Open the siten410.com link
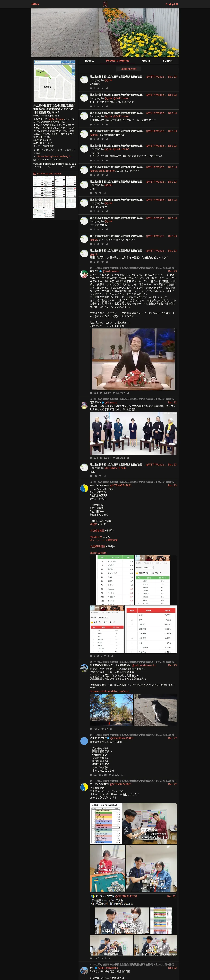 pos(98,553)
